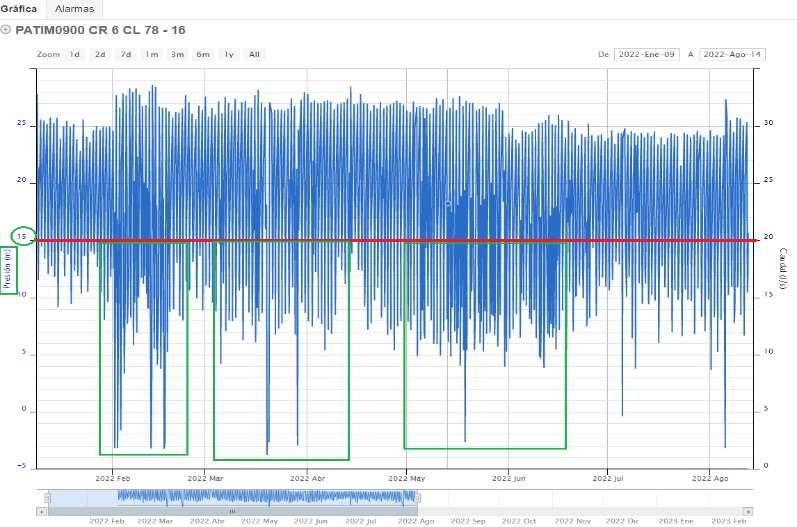Click the 2022 Nov navigator label

[x=572, y=521]
